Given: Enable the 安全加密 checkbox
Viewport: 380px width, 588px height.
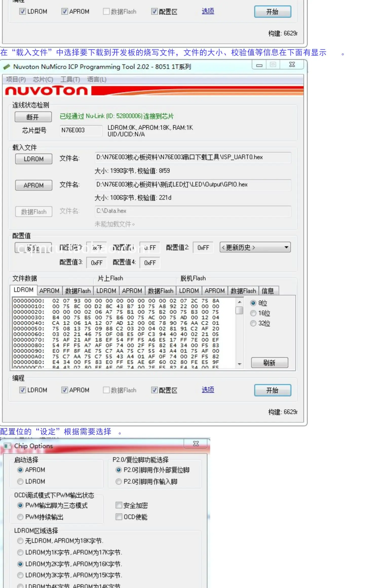Looking at the screenshot, I should pos(119,505).
